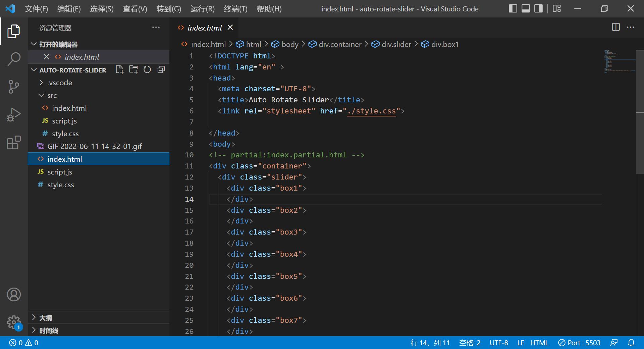This screenshot has width=644, height=349.
Task: Open the View menu 查看(V)
Action: pyautogui.click(x=135, y=9)
